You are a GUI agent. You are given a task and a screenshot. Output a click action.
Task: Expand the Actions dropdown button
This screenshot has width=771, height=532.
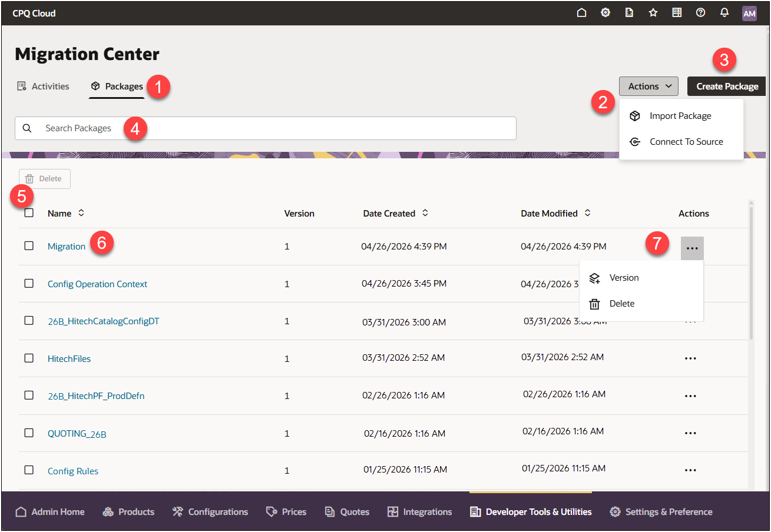(x=648, y=87)
